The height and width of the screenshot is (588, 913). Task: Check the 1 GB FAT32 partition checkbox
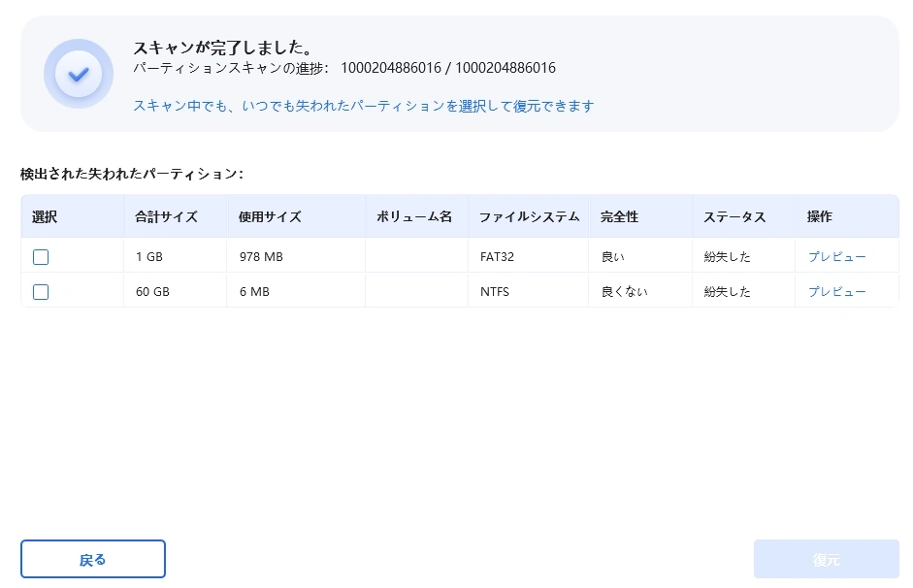pos(41,257)
